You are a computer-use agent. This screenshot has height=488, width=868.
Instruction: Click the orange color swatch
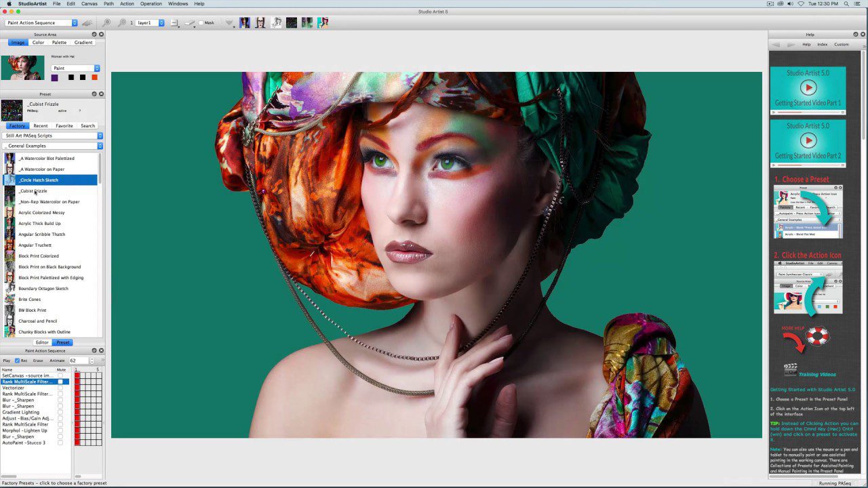click(x=94, y=77)
